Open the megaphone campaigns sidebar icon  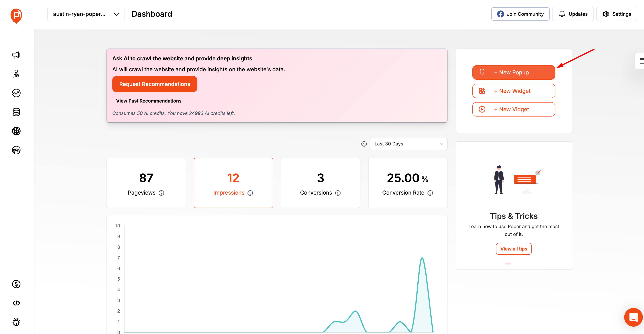16,55
